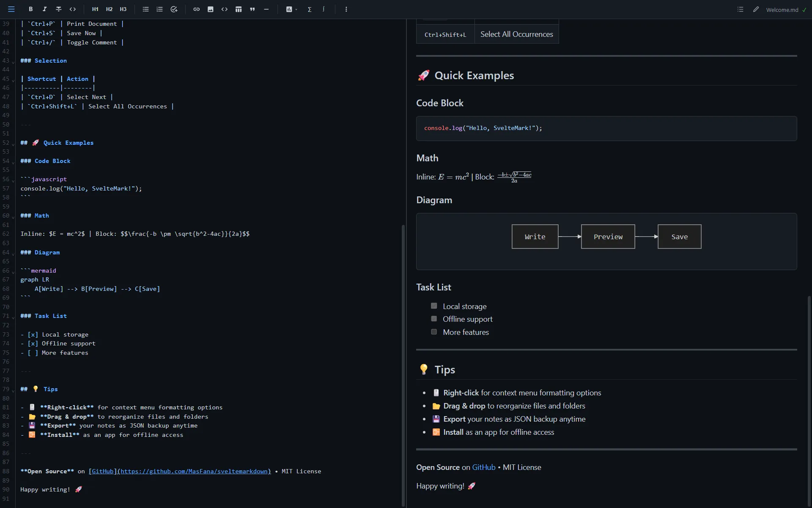This screenshot has width=812, height=508.
Task: Place cursor on editor line 'graph LR'
Action: [x=35, y=279]
